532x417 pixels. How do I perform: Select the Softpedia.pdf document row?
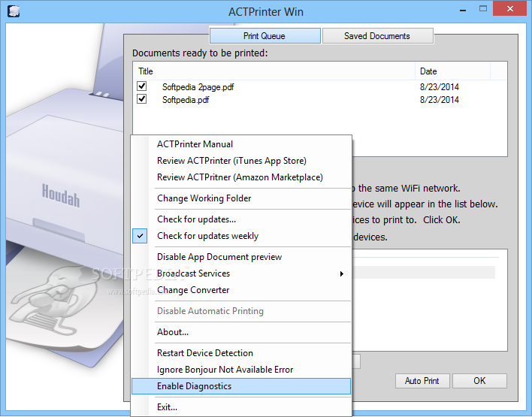(x=320, y=100)
